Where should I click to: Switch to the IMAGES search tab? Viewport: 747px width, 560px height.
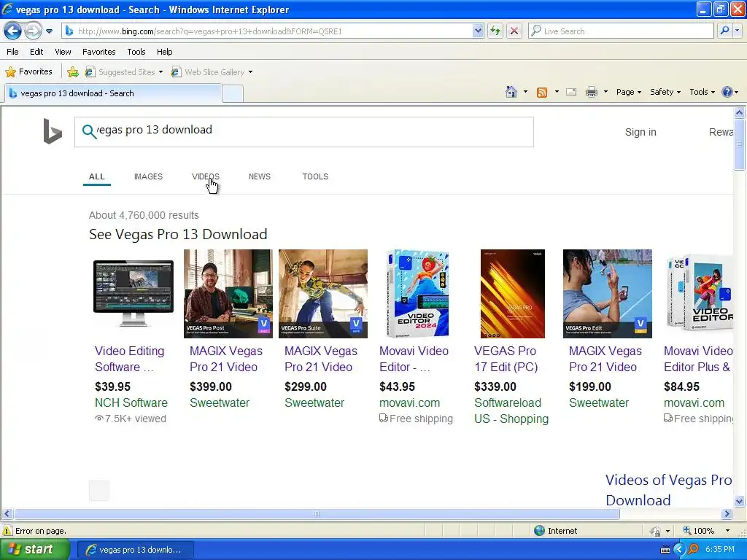click(148, 176)
